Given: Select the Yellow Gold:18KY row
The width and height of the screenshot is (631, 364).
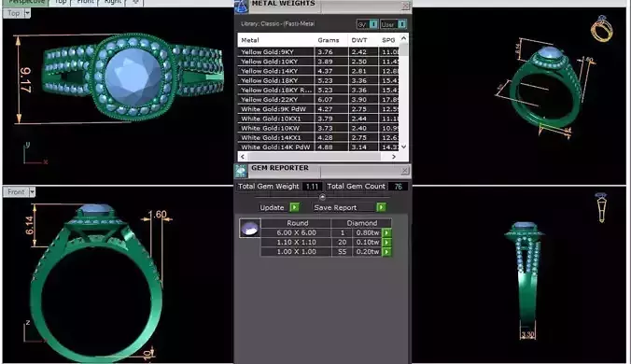Looking at the screenshot, I should 318,80.
